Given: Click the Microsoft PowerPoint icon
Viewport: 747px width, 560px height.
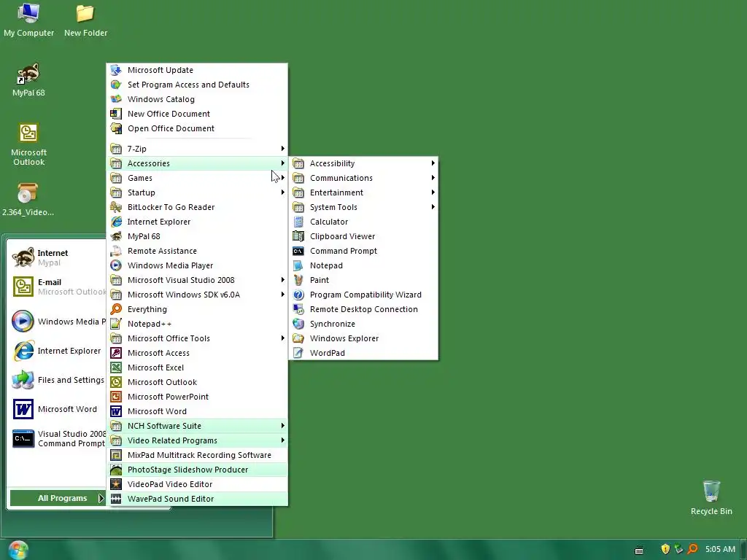Looking at the screenshot, I should (116, 397).
